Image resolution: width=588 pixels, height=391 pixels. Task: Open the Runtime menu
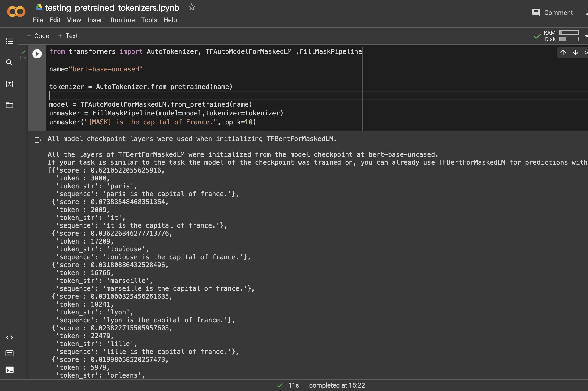[x=122, y=20]
